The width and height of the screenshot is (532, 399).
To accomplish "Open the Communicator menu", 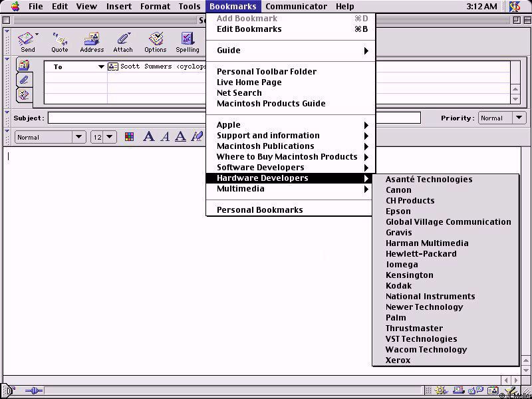I will tap(296, 7).
